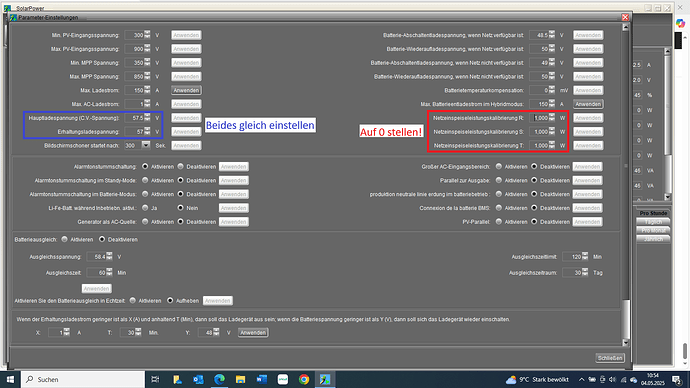Show hidden system tray icons

tap(581, 379)
